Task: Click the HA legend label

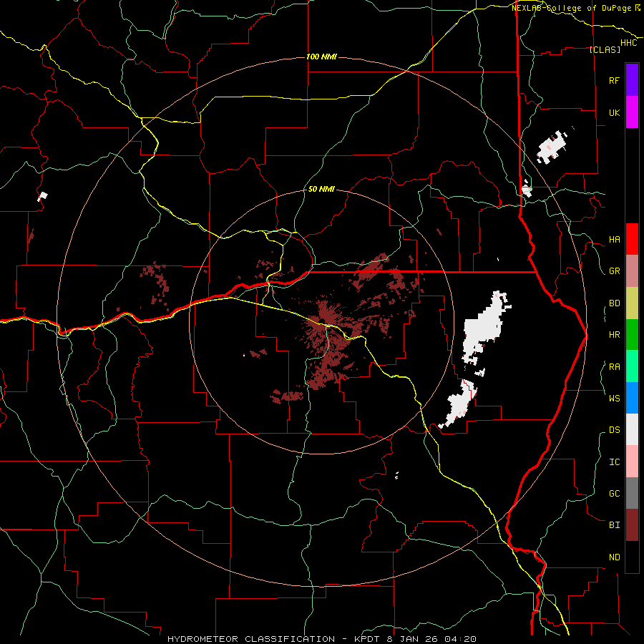Action: click(614, 240)
